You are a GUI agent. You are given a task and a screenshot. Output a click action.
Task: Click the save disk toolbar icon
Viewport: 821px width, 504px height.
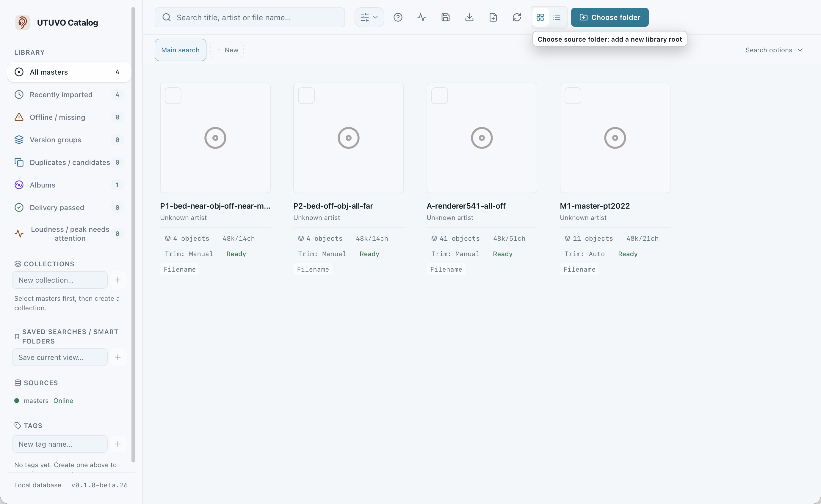tap(445, 17)
